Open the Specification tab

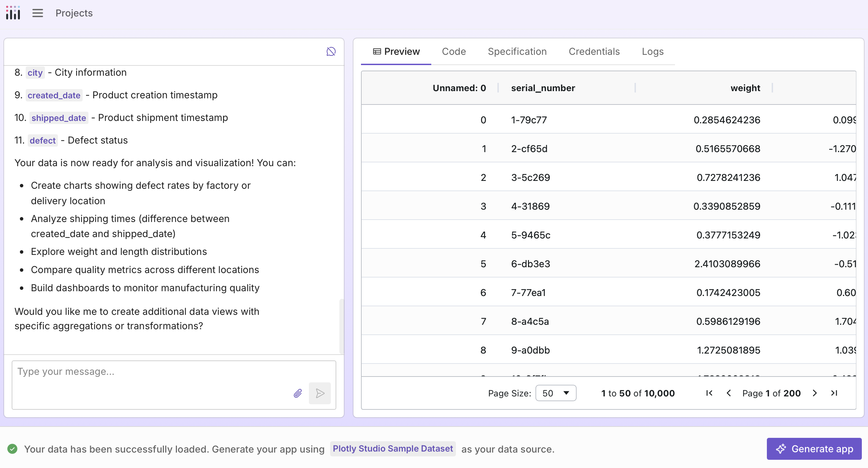(517, 51)
